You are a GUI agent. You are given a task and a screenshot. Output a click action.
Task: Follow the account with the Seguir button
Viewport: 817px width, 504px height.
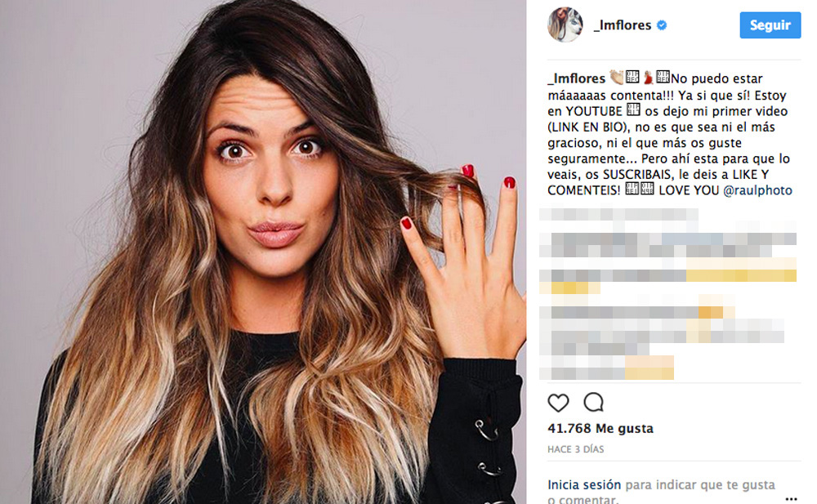click(x=770, y=25)
